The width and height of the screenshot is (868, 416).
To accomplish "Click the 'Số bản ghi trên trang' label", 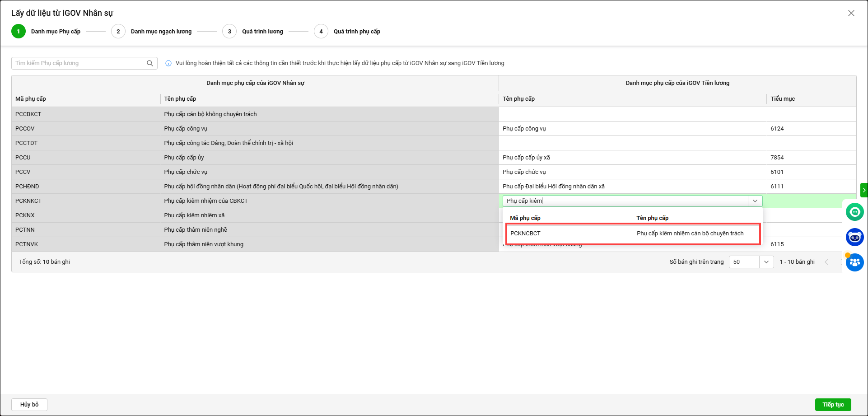I will tap(696, 262).
